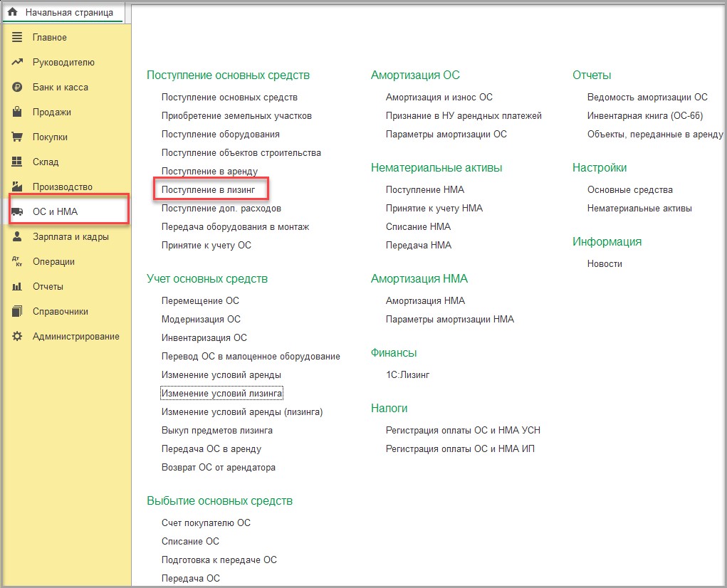
Task: Open the Склад section
Action: (x=46, y=162)
